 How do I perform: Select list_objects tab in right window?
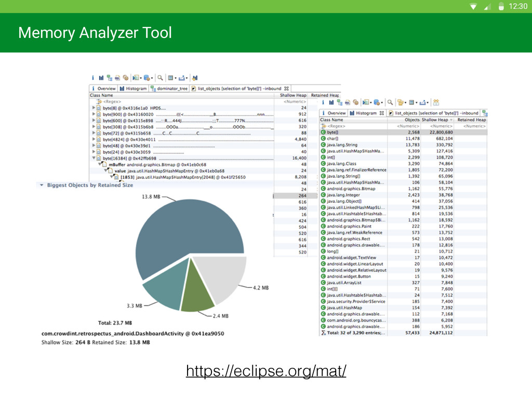pyautogui.click(x=434, y=113)
